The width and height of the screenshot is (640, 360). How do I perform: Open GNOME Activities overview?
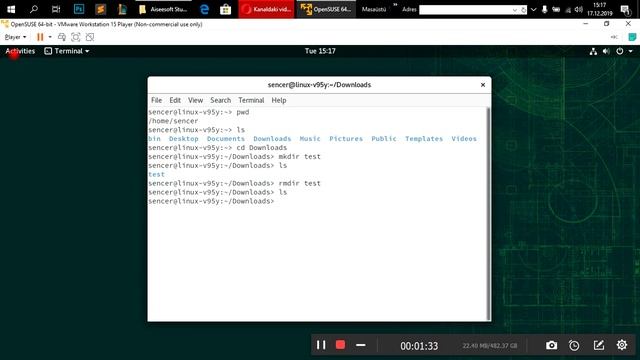pyautogui.click(x=20, y=51)
